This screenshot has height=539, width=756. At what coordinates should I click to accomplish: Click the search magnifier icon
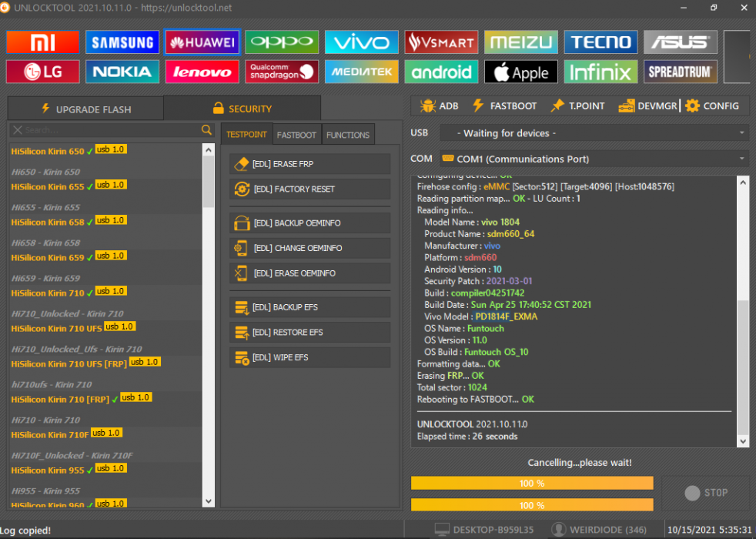pyautogui.click(x=206, y=129)
